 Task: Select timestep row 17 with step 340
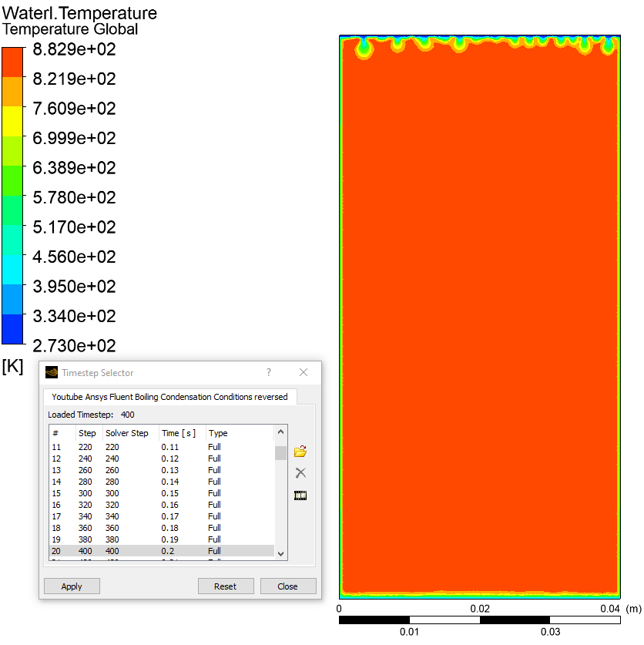click(162, 516)
